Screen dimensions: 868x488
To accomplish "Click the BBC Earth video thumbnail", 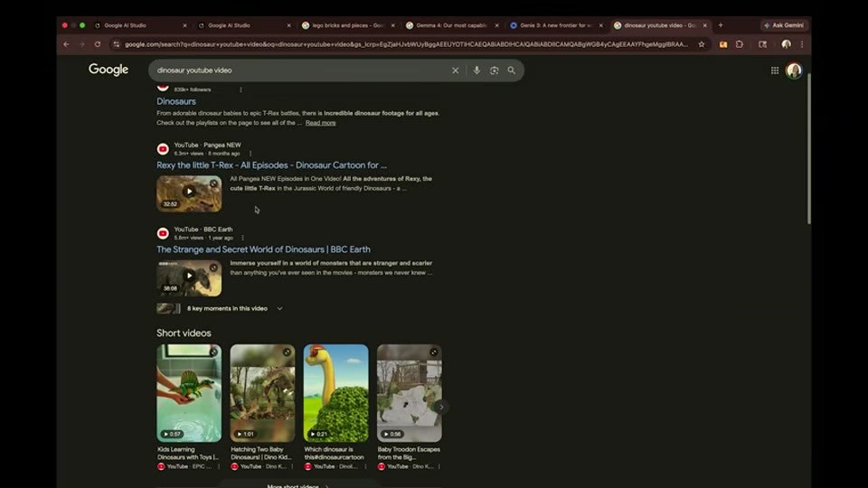I will pos(189,278).
